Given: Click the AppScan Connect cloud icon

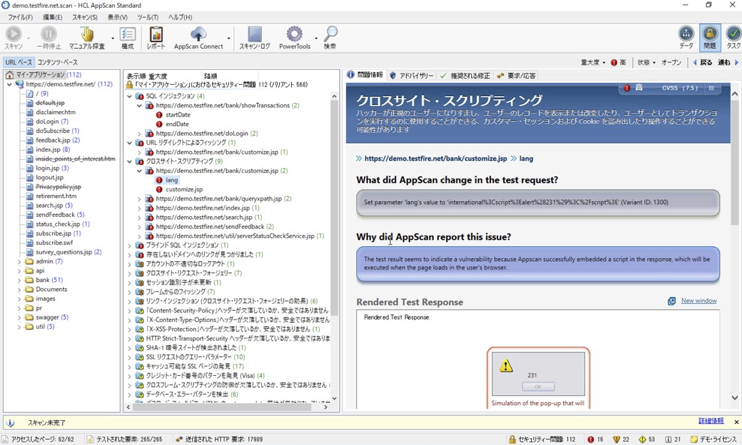Looking at the screenshot, I should tap(198, 34).
